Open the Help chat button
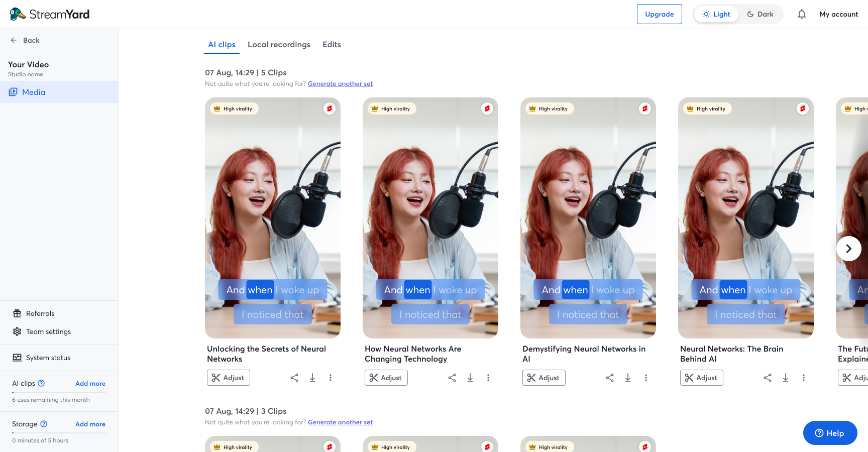The width and height of the screenshot is (868, 452). [x=830, y=433]
